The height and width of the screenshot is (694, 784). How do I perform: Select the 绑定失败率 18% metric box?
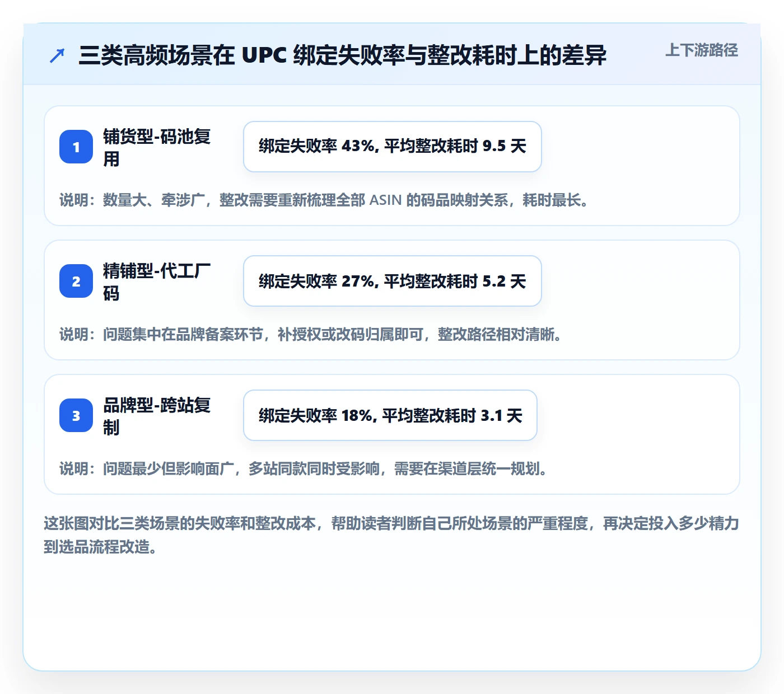390,415
